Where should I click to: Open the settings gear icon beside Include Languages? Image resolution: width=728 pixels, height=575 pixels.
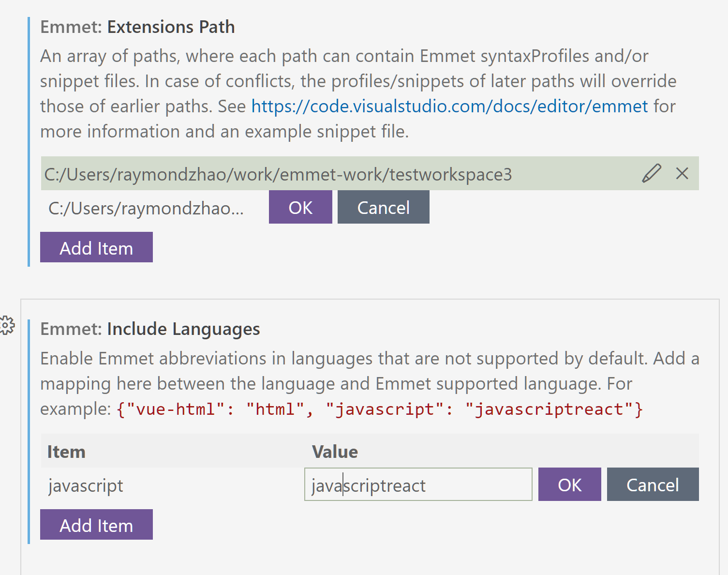[x=7, y=325]
